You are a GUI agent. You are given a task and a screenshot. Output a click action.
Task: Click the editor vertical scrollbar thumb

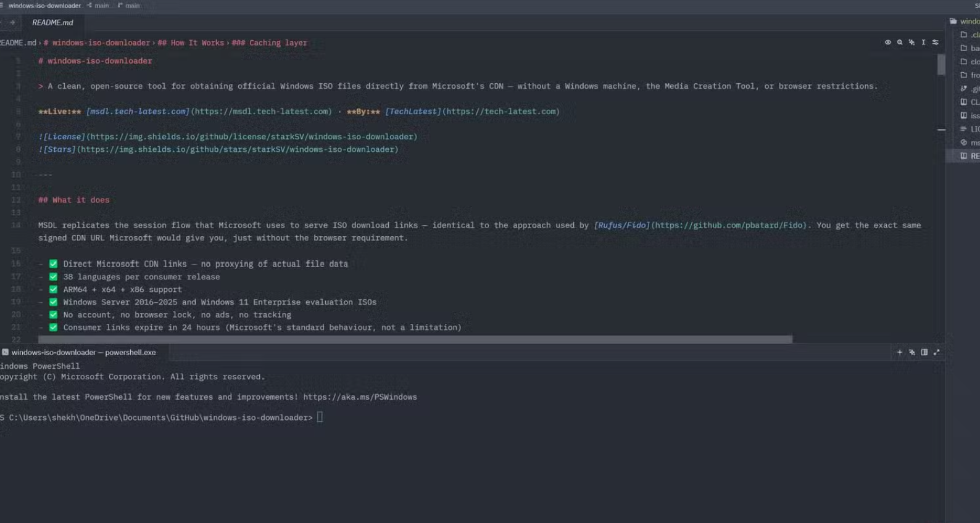click(941, 65)
